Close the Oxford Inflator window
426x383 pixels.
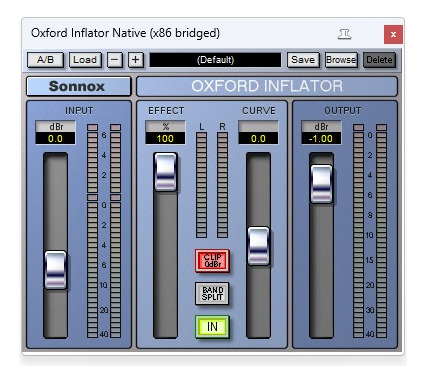coord(393,34)
